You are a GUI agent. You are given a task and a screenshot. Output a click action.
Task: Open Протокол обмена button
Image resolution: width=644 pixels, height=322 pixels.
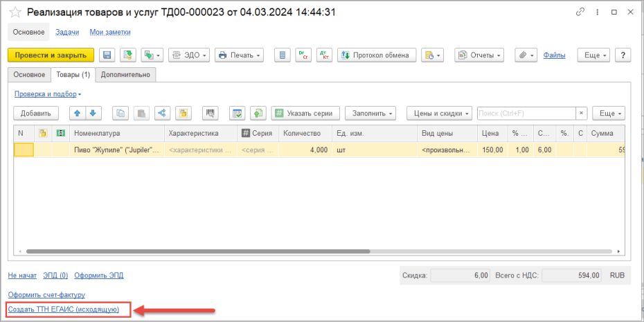click(x=377, y=55)
